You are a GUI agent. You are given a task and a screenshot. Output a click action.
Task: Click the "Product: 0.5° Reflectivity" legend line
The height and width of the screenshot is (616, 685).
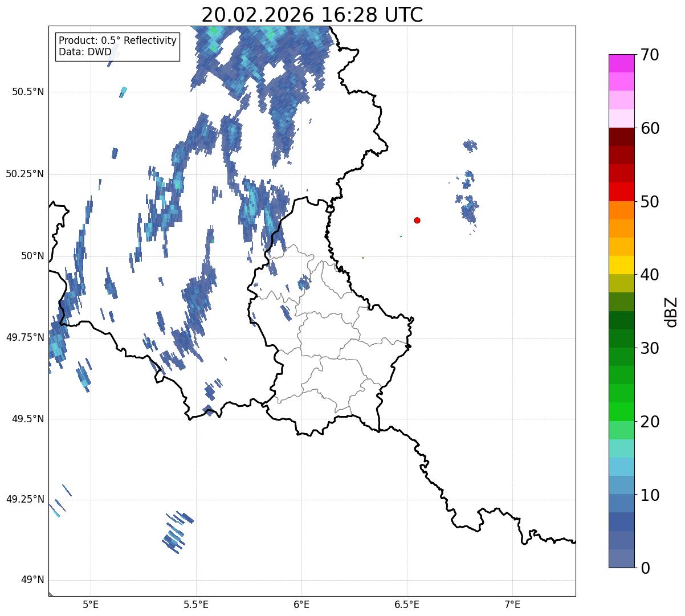click(118, 41)
